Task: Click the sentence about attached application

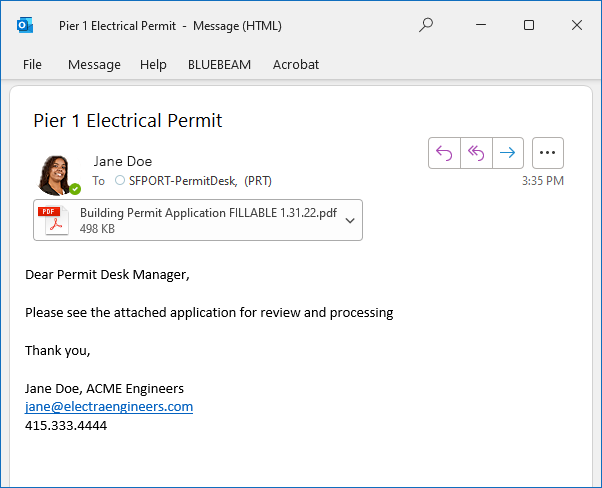Action: pos(209,313)
